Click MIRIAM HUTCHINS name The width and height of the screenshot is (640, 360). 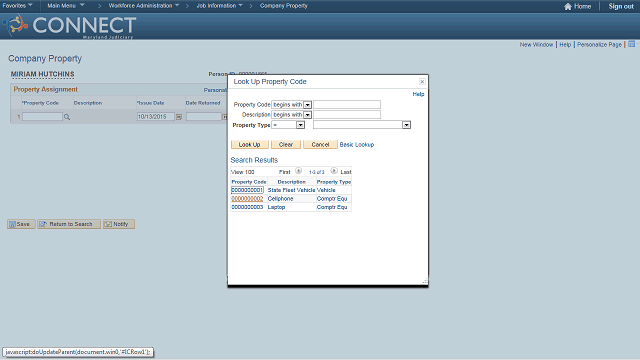(42, 74)
